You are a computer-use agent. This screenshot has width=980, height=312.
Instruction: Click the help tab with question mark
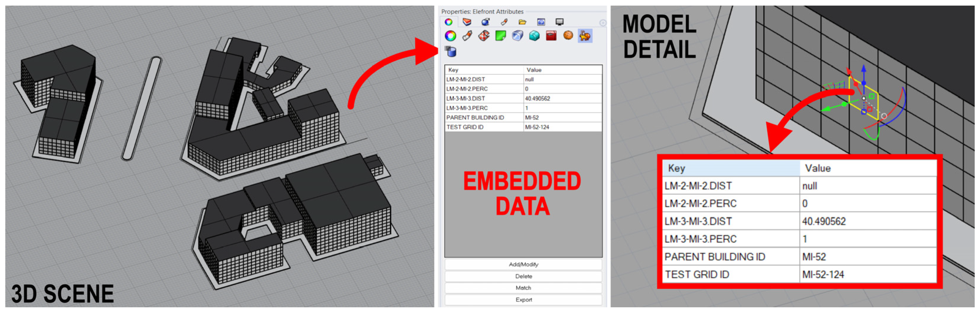(541, 22)
